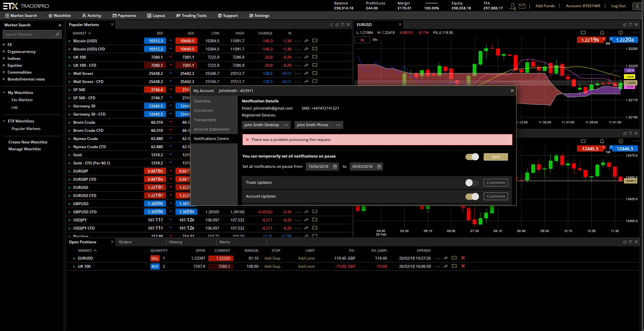Expand the Indices category
The image size is (644, 331).
click(4, 59)
